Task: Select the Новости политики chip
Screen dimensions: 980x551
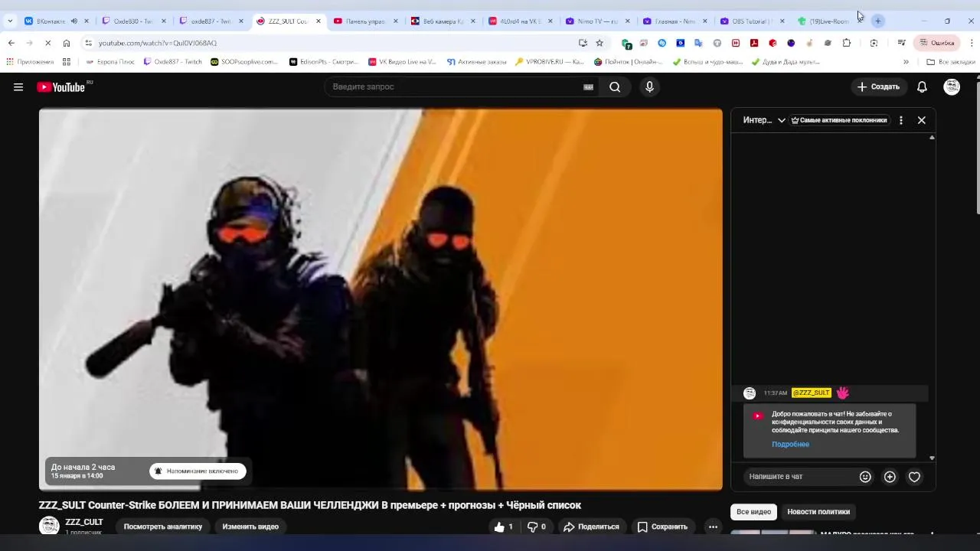Action: pos(818,512)
